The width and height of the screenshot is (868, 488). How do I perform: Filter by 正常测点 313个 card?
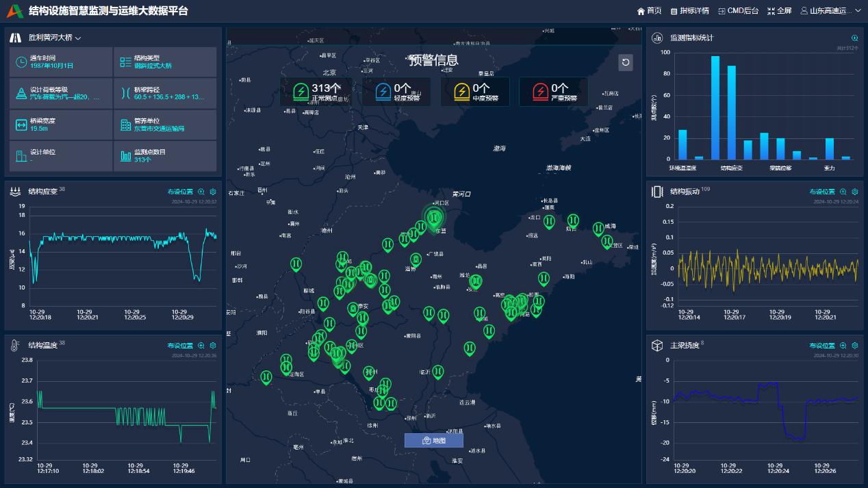coord(316,92)
